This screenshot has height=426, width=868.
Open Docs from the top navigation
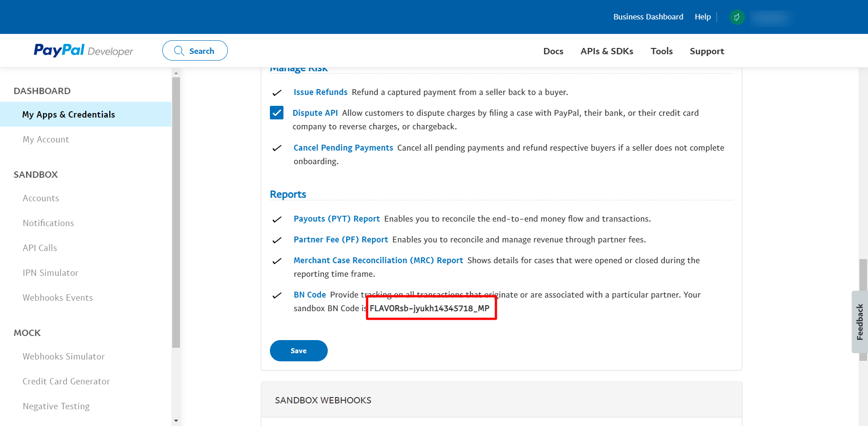coord(553,51)
